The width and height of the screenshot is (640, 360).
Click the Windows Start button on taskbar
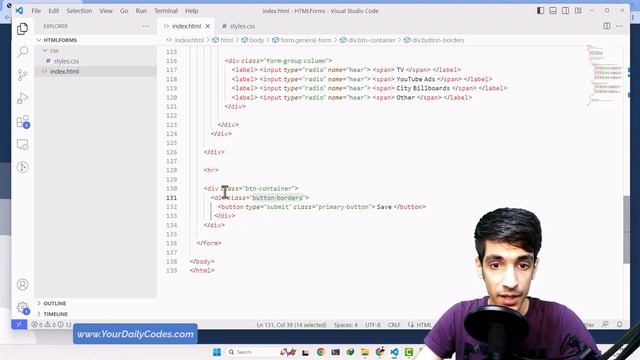tap(217, 352)
